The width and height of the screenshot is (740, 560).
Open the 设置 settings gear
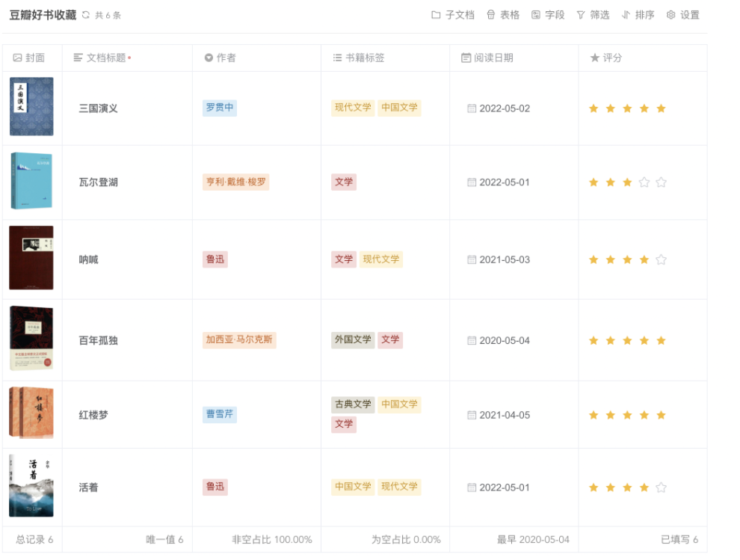tap(682, 15)
